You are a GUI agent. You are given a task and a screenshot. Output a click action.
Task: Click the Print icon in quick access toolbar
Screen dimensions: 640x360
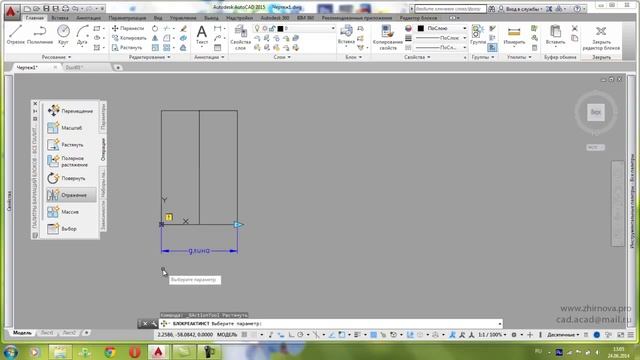pos(65,8)
